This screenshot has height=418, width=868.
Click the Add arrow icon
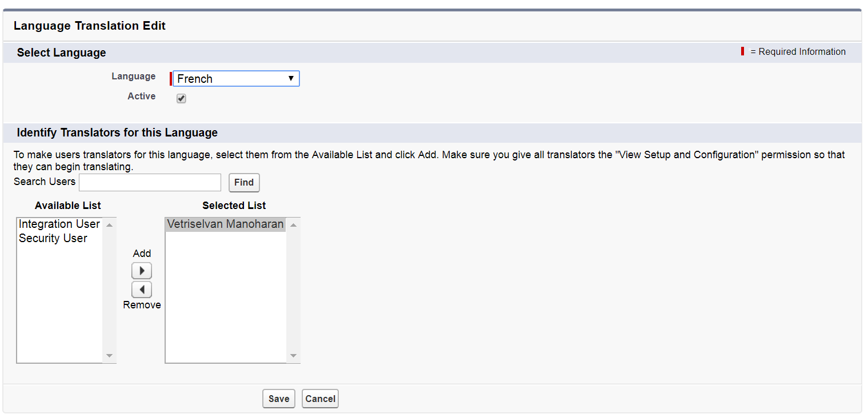point(142,270)
